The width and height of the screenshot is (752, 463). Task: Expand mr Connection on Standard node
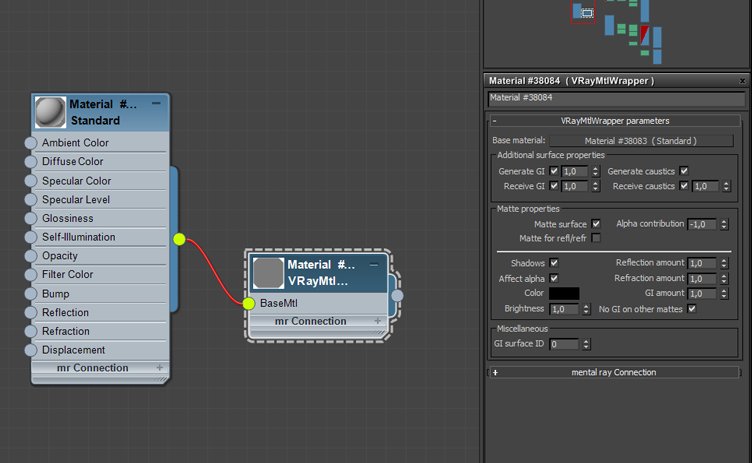(x=160, y=368)
